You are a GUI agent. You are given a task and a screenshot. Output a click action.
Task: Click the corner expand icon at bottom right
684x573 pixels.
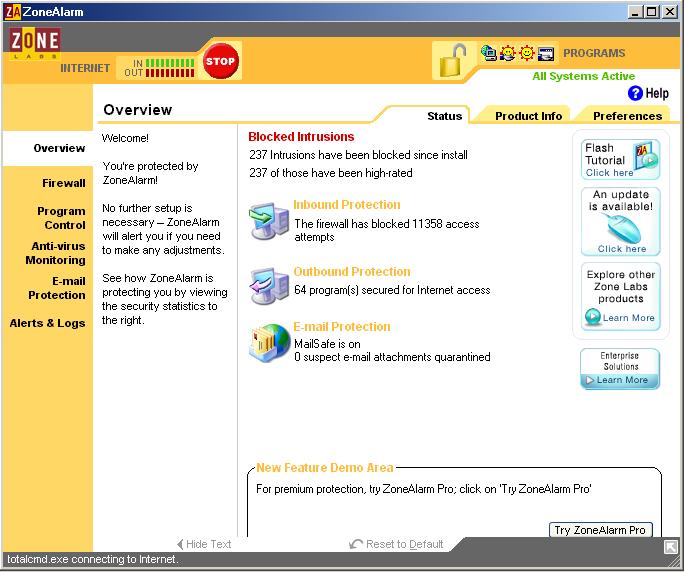coord(671,546)
